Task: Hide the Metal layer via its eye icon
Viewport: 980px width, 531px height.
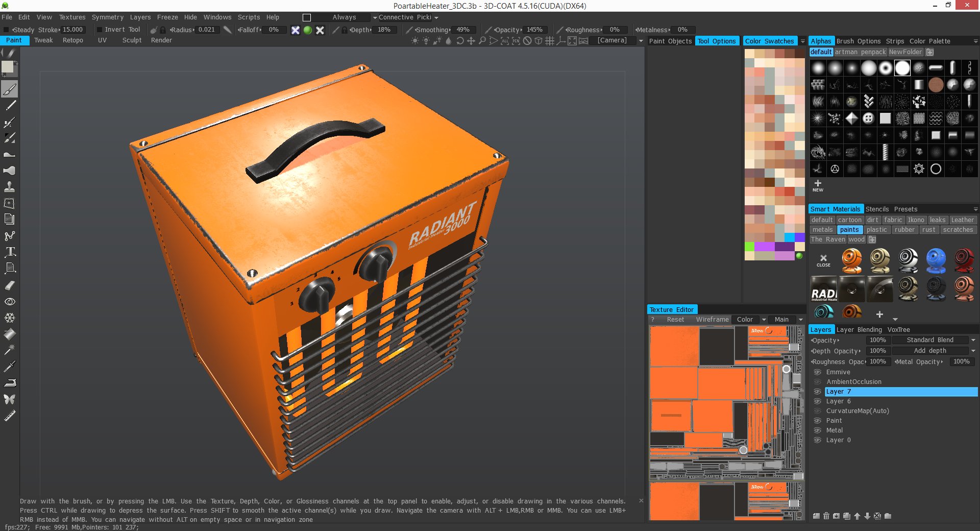Action: [819, 430]
